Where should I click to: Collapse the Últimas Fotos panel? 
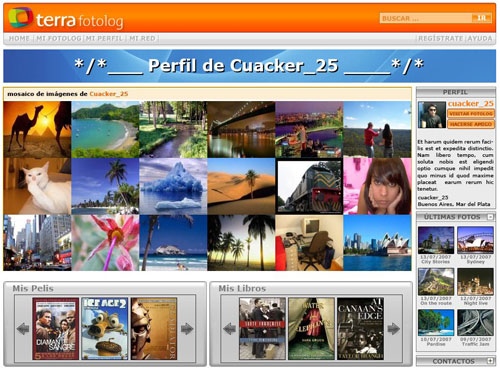(x=490, y=217)
